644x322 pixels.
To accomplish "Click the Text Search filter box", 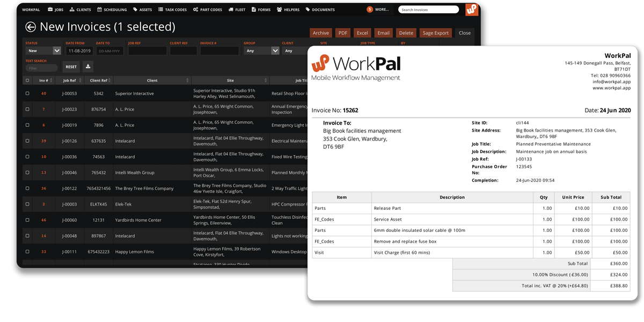I will pyautogui.click(x=41, y=68).
